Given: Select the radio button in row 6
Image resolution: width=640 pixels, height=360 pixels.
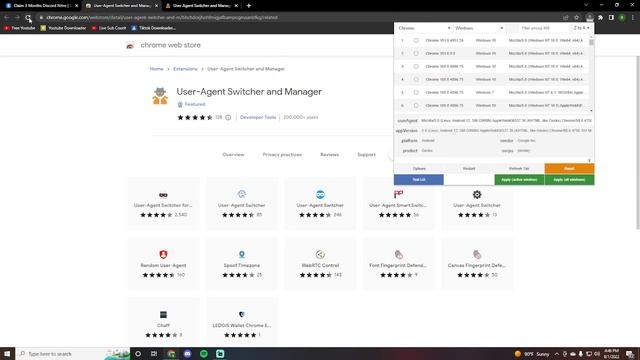Looking at the screenshot, I should [x=416, y=106].
